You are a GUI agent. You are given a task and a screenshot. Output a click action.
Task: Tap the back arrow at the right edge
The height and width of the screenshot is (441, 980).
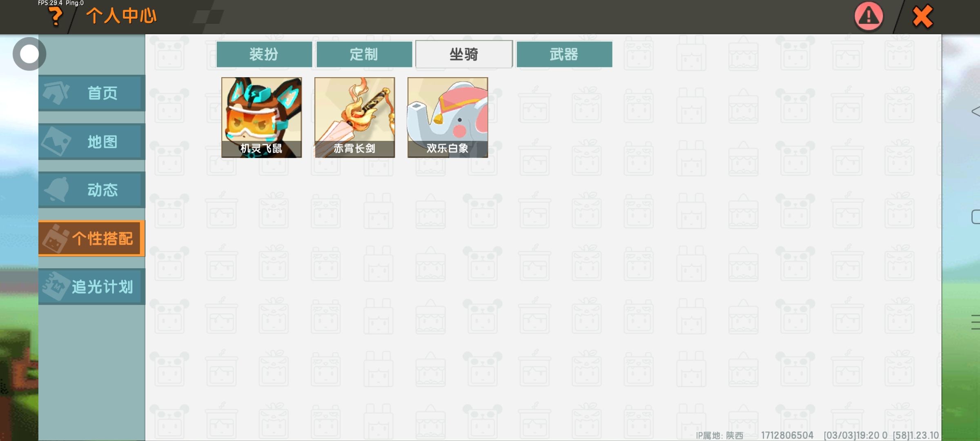tap(976, 111)
